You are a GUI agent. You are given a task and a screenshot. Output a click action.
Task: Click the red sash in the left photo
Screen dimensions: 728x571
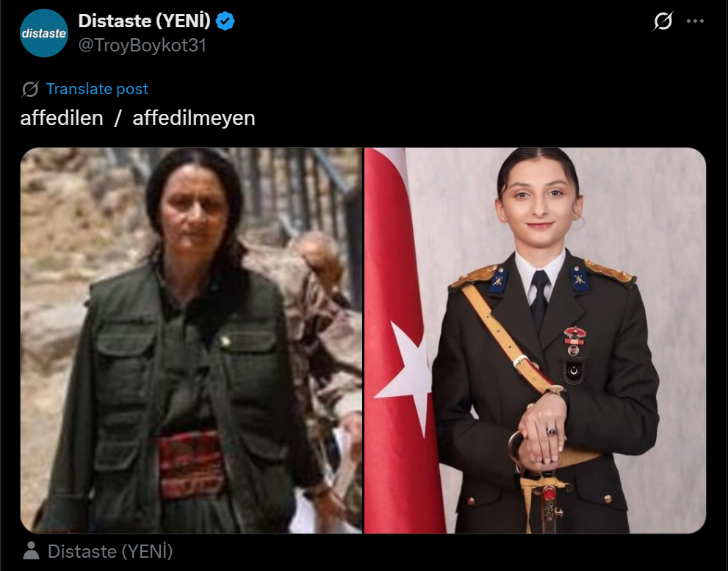pos(192,464)
